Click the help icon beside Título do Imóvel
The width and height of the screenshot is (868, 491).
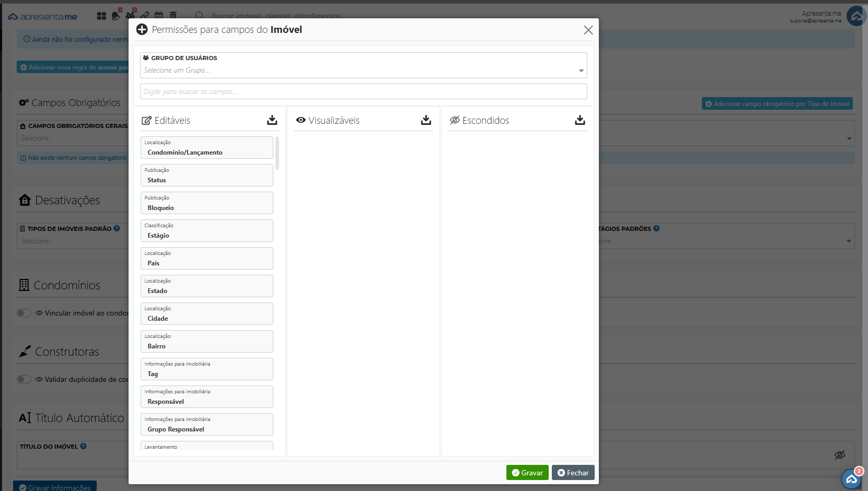click(84, 446)
